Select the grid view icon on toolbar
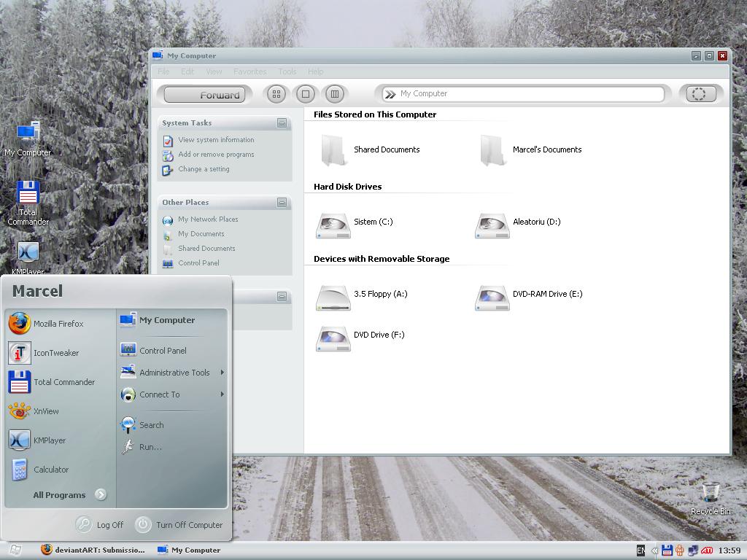This screenshot has width=747, height=560. click(x=276, y=93)
